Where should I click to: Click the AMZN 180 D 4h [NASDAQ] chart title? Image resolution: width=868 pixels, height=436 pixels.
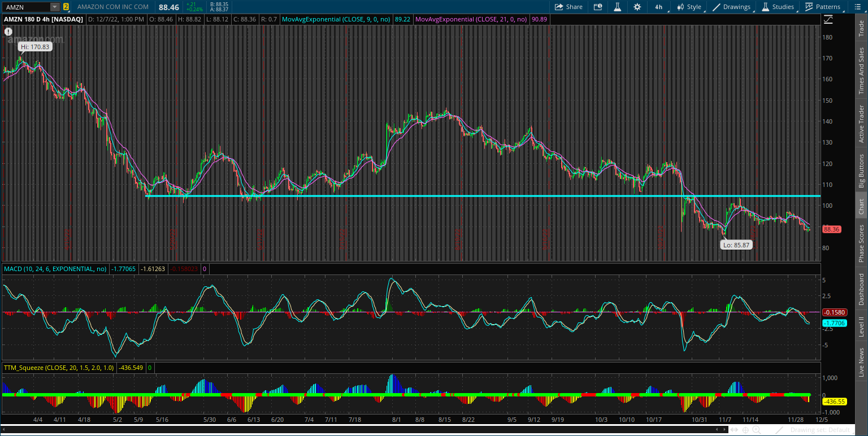(44, 19)
